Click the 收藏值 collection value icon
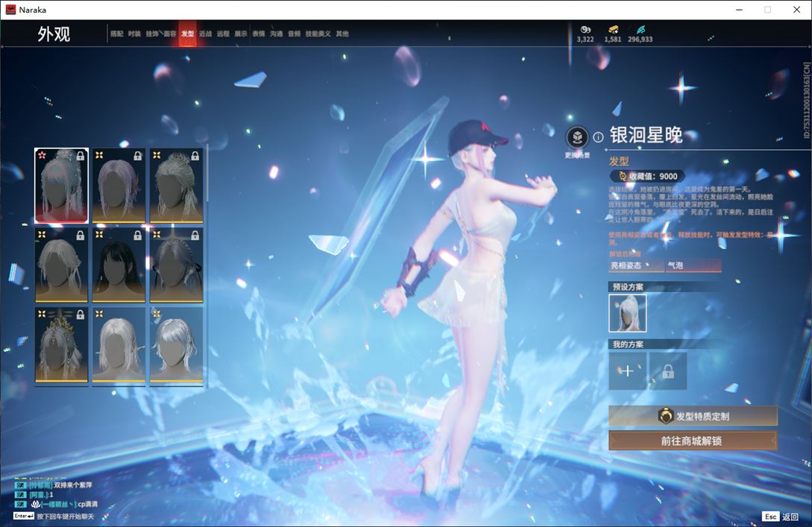The height and width of the screenshot is (527, 812). point(623,176)
